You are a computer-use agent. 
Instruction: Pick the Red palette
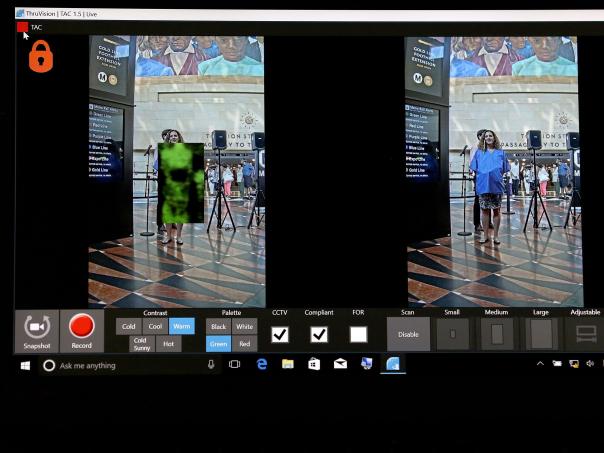click(245, 343)
